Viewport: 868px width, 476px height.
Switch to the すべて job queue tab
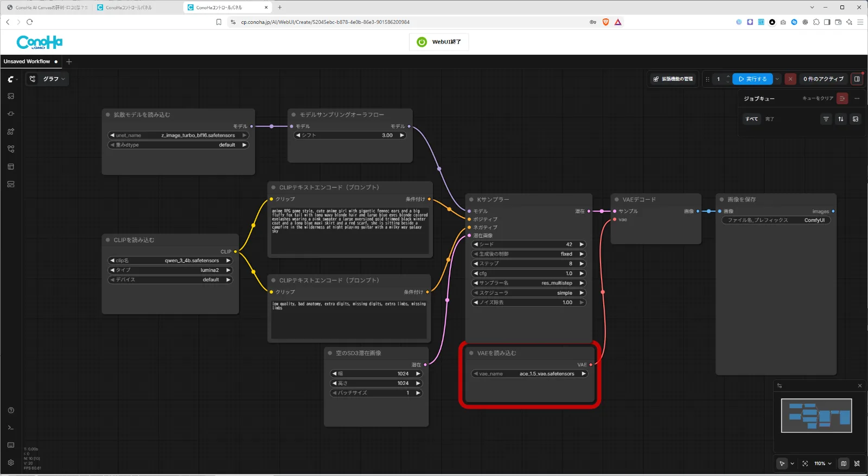[x=751, y=119]
